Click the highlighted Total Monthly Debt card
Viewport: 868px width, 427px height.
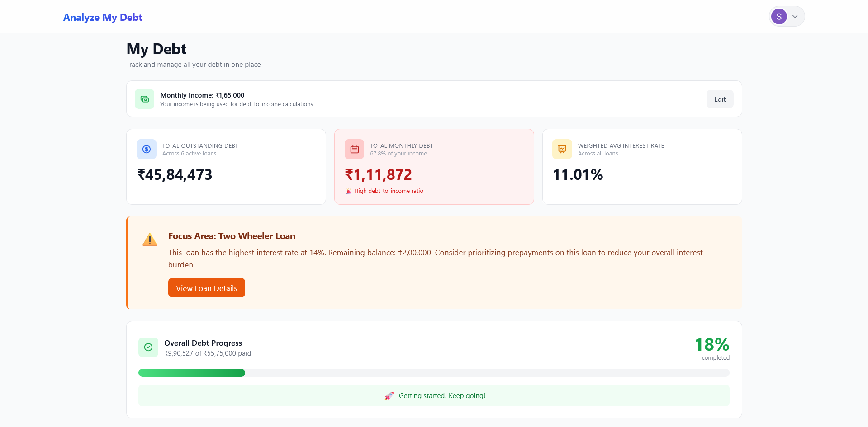pos(434,166)
